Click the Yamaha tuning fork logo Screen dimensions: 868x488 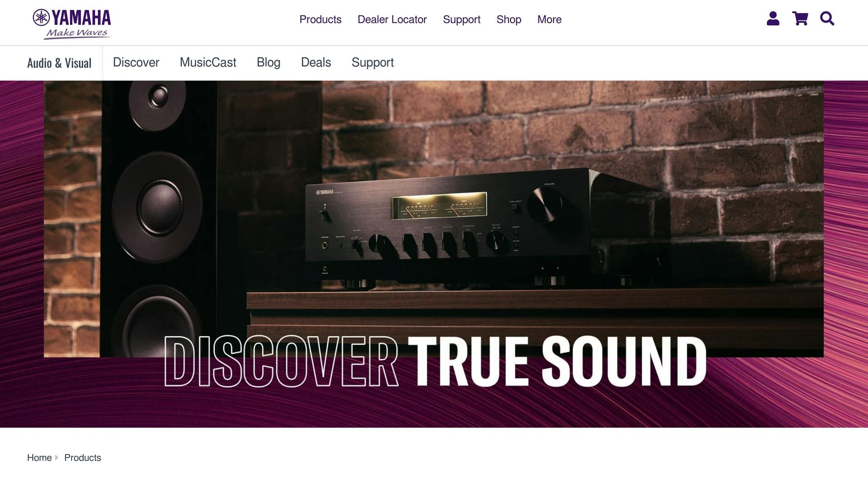click(42, 18)
